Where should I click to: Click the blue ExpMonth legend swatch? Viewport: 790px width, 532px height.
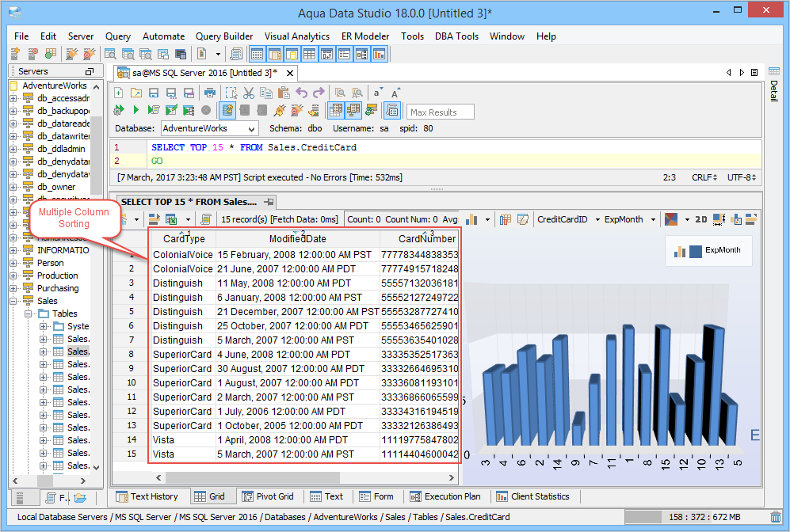point(695,251)
